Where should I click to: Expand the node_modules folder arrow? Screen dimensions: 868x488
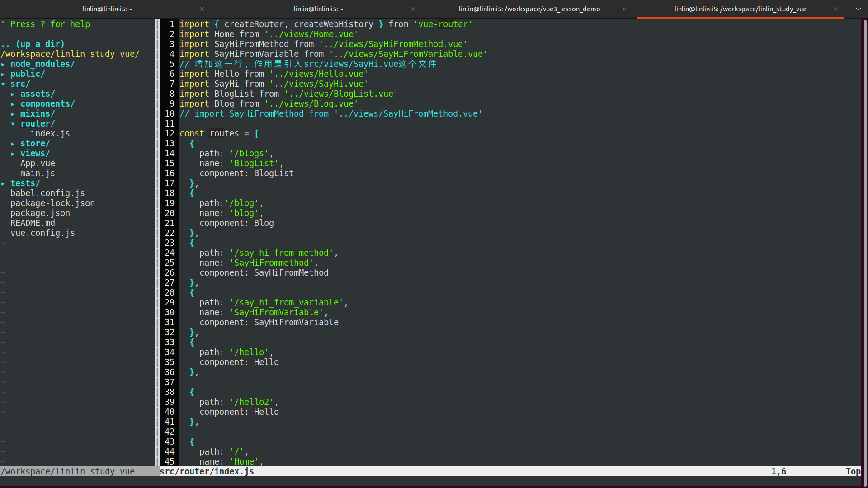click(x=3, y=64)
